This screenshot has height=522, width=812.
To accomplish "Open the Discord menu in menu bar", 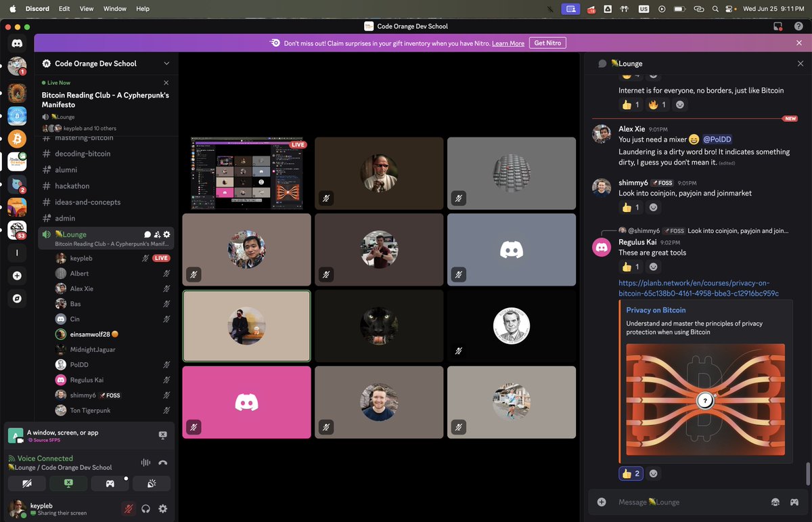I will (x=38, y=9).
